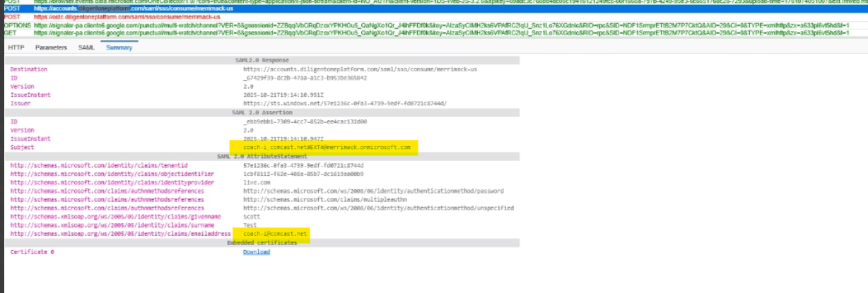Select IssueInstant value ending 10.947Z
The image size is (868, 293).
click(x=283, y=138)
